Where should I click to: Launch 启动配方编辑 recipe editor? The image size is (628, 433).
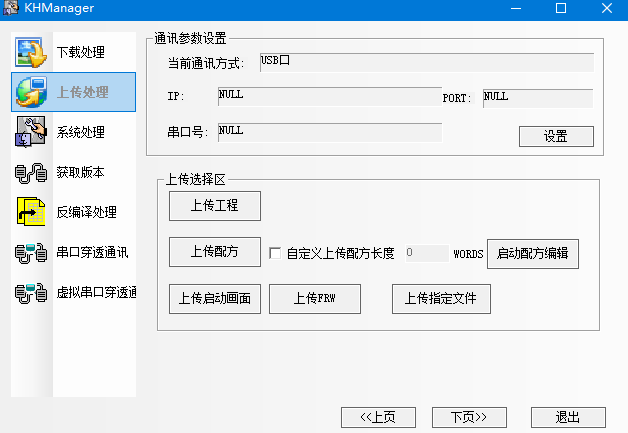coord(532,253)
